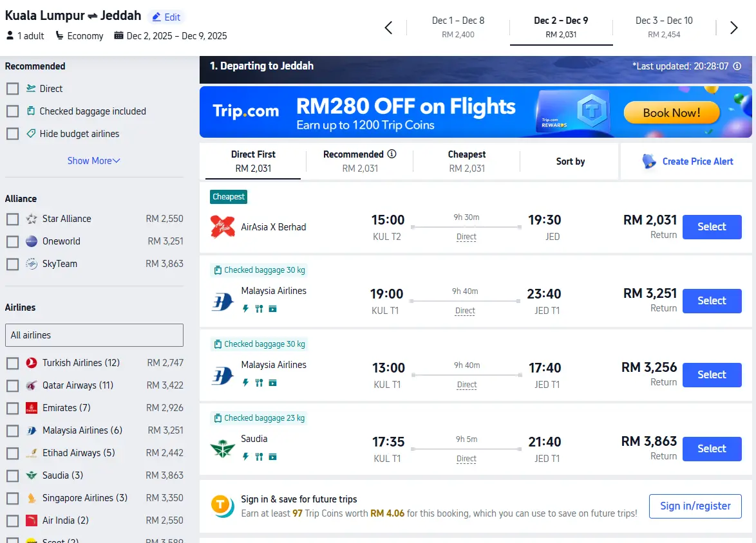756x543 pixels.
Task: Enable the Direct flights checkbox
Action: (x=12, y=89)
